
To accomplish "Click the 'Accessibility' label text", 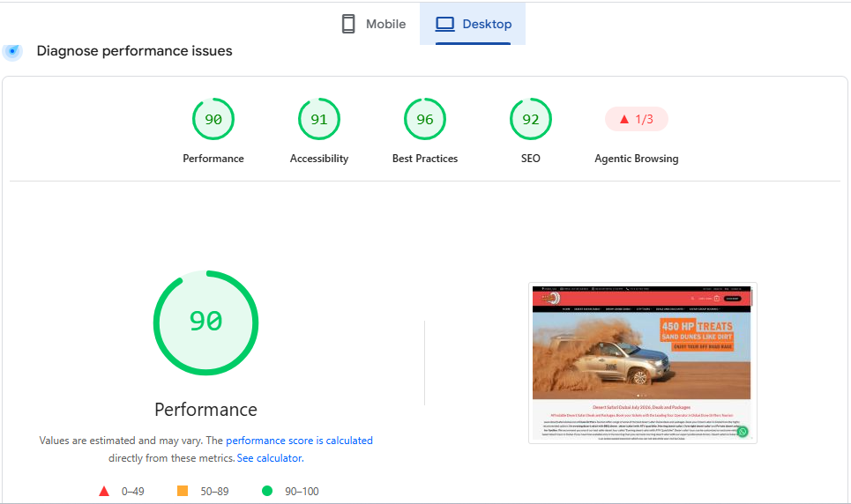I will point(319,159).
